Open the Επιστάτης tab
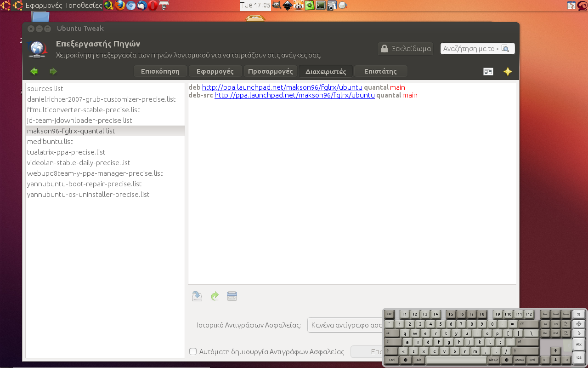The width and height of the screenshot is (588, 368). 381,71
